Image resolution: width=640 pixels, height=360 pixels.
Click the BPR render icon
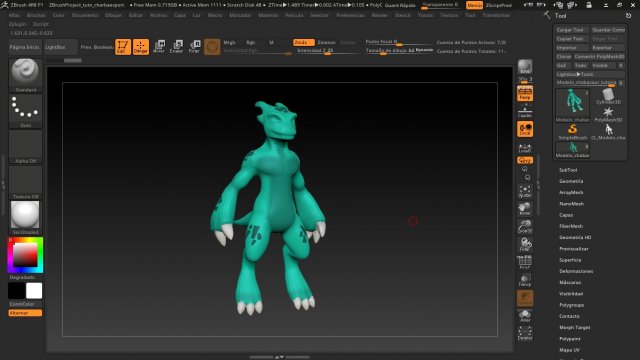click(x=525, y=67)
